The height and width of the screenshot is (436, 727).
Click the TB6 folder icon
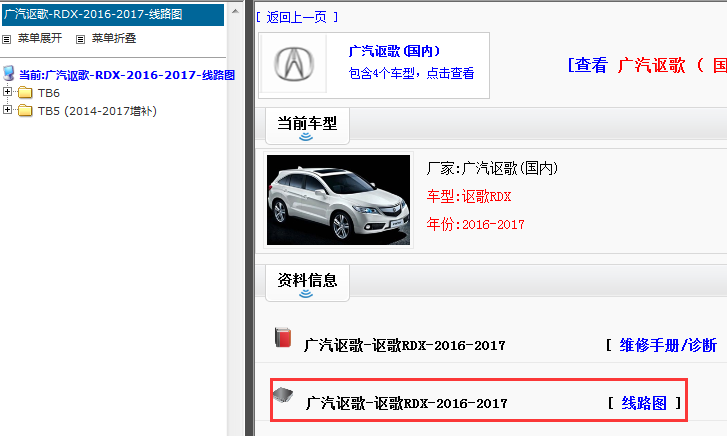25,93
